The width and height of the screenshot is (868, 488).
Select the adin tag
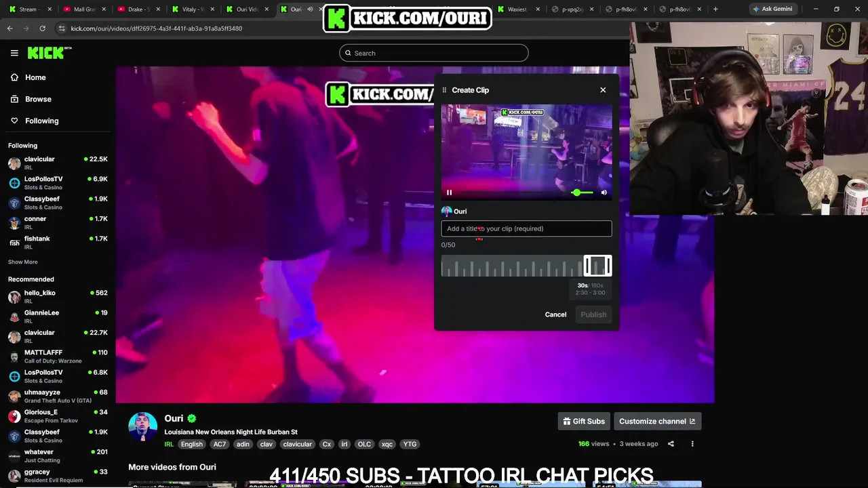pyautogui.click(x=243, y=444)
